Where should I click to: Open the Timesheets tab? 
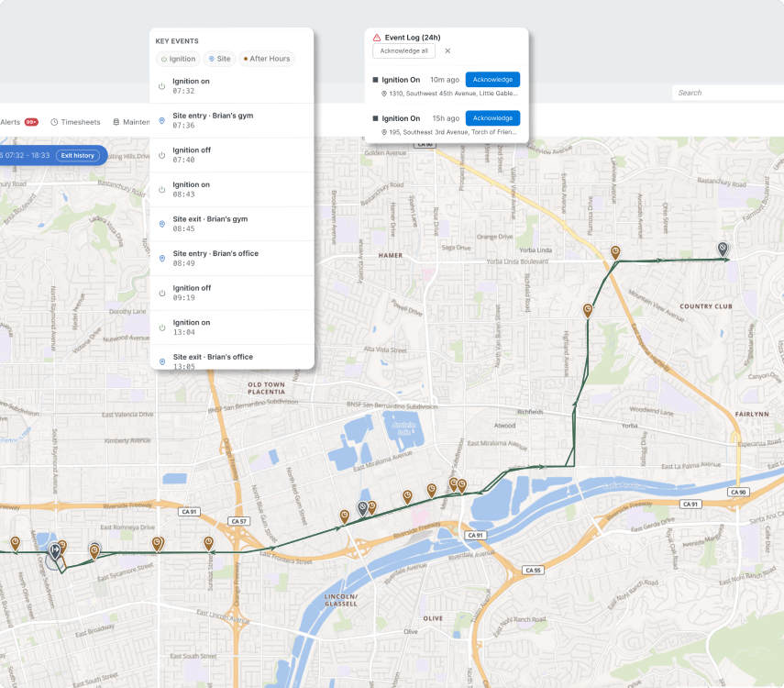[x=75, y=122]
